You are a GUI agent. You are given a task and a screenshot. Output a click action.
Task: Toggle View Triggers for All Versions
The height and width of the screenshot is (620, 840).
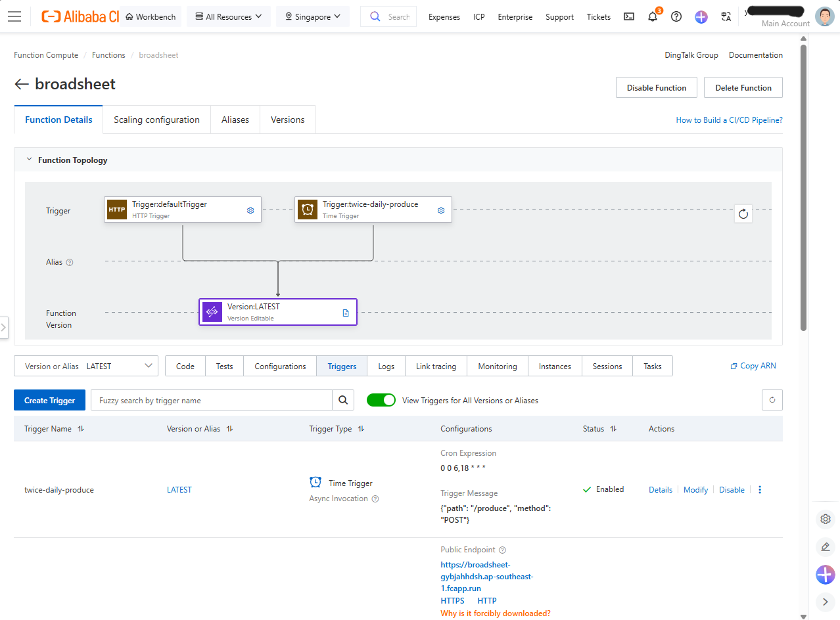pyautogui.click(x=381, y=400)
